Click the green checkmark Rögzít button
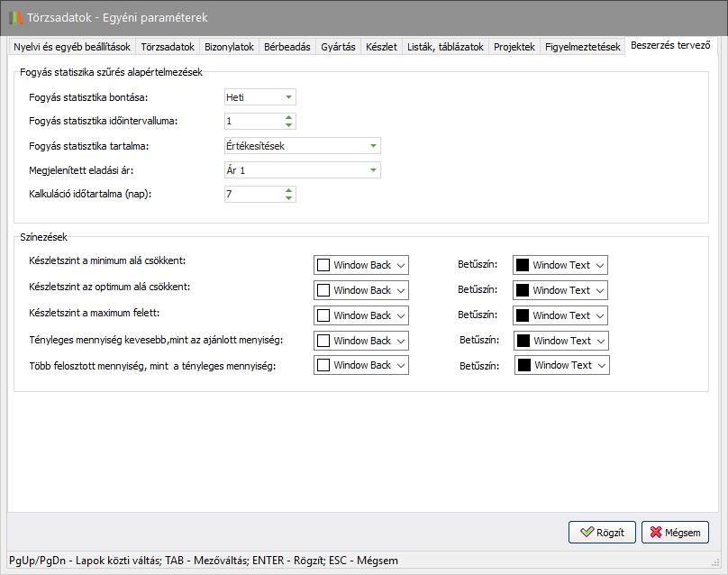Viewport: 728px width, 575px height. click(x=602, y=533)
